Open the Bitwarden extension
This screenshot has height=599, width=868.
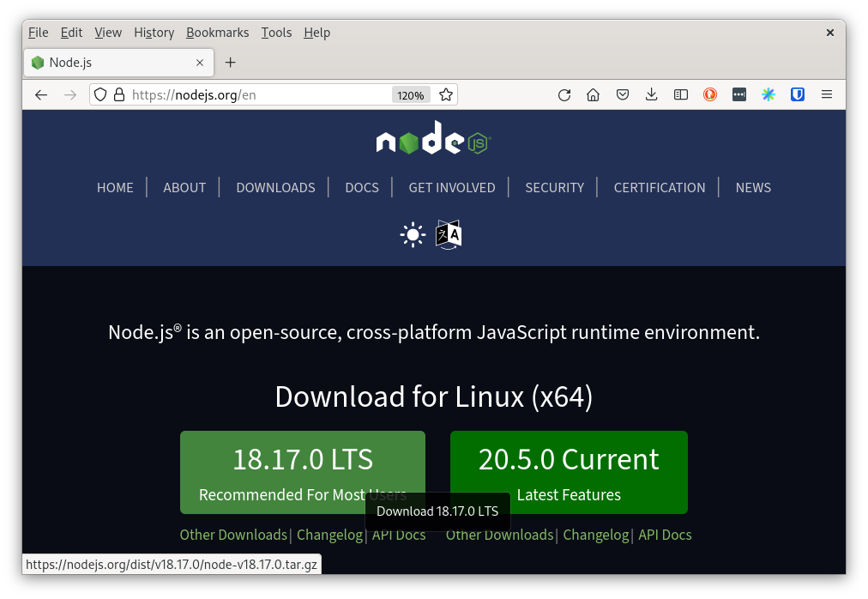[x=797, y=94]
